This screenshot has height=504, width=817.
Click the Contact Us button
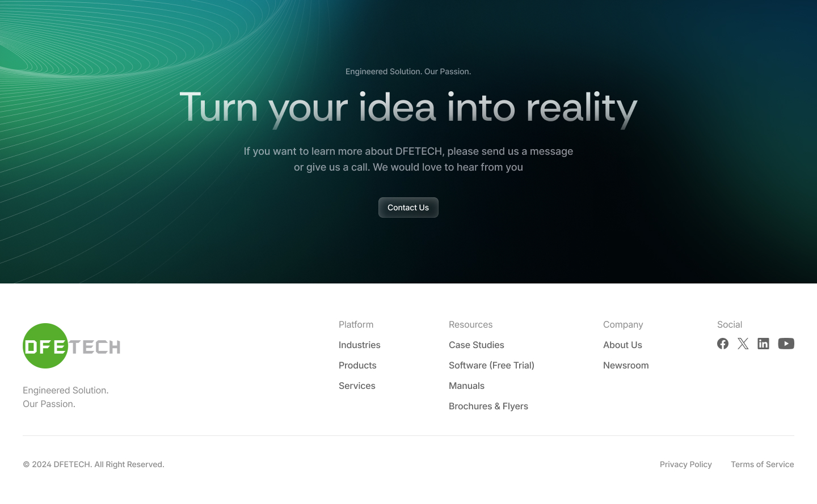408,207
